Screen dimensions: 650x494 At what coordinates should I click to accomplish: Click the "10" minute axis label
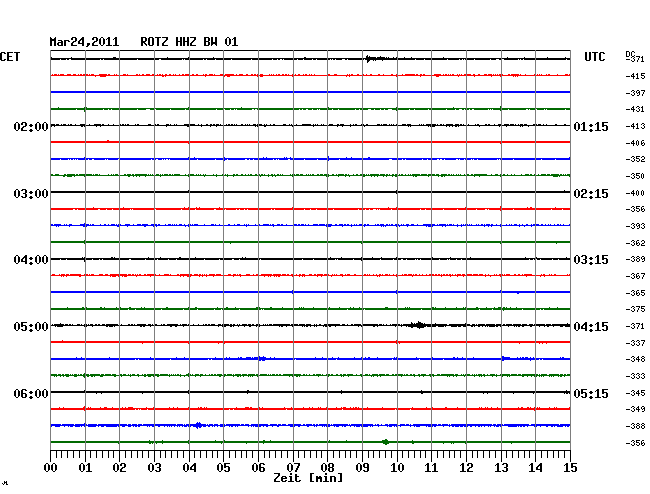click(397, 468)
